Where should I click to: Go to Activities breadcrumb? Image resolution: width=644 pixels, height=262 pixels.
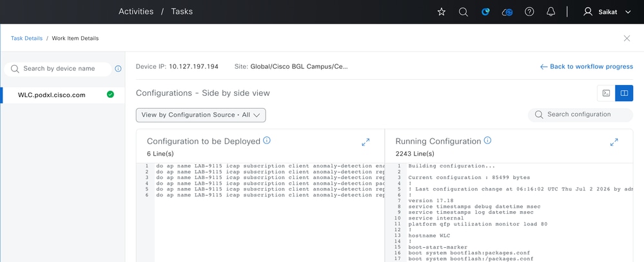[x=136, y=12]
